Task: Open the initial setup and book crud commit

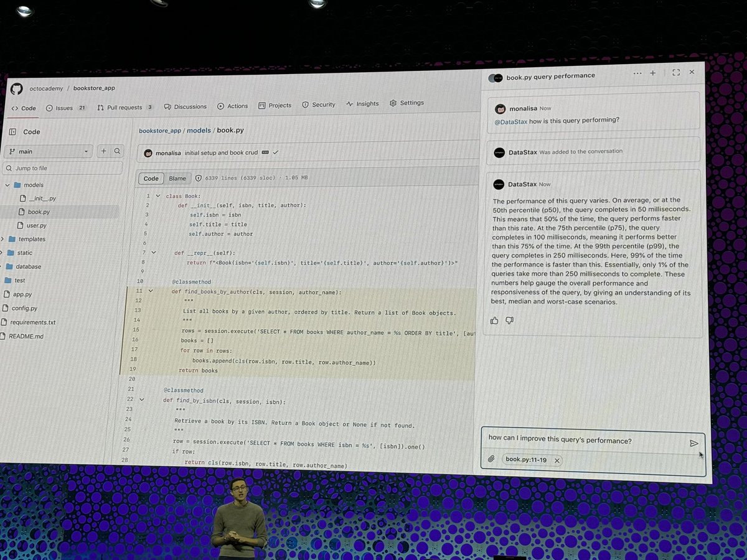Action: click(222, 152)
